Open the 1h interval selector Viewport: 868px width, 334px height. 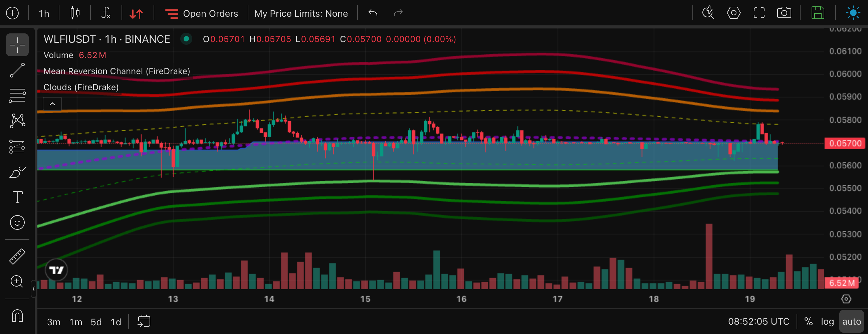coord(44,13)
